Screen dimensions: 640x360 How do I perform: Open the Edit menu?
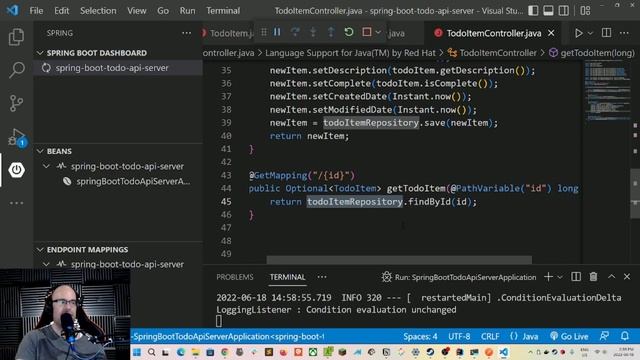62,11
